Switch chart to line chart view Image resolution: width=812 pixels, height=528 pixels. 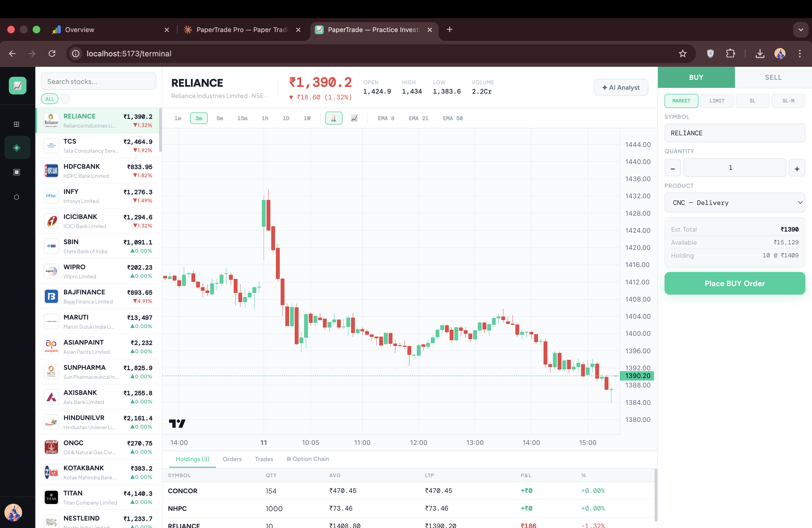click(x=354, y=118)
